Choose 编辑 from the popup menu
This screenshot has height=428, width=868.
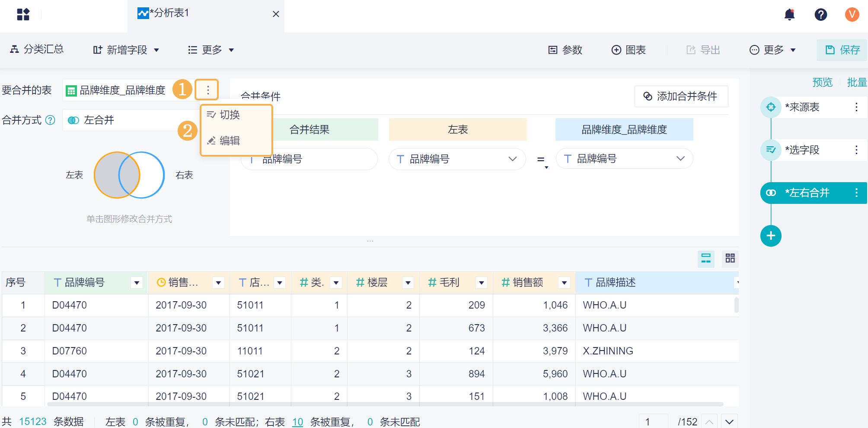(230, 141)
